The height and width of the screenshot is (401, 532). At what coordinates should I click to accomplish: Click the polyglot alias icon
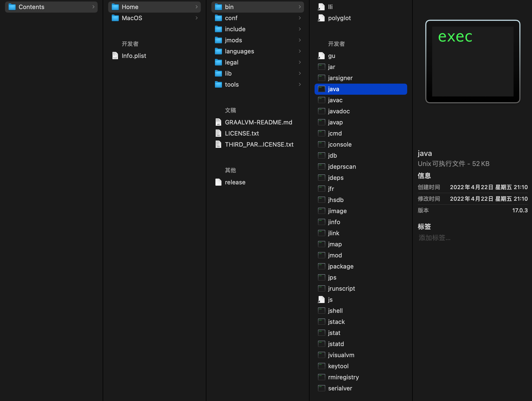point(321,18)
